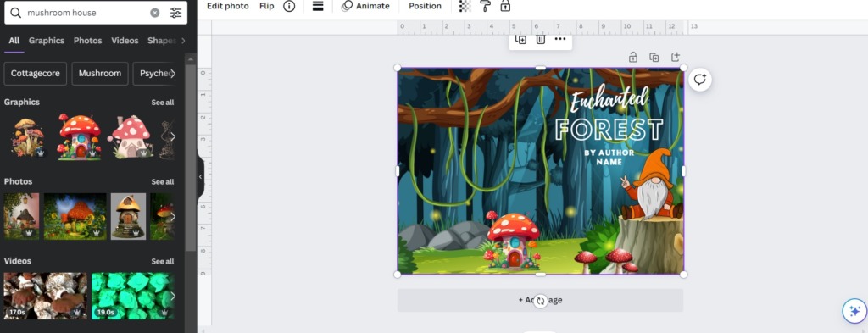This screenshot has width=868, height=333.
Task: Open the transparency checkerboard icon
Action: tap(465, 6)
